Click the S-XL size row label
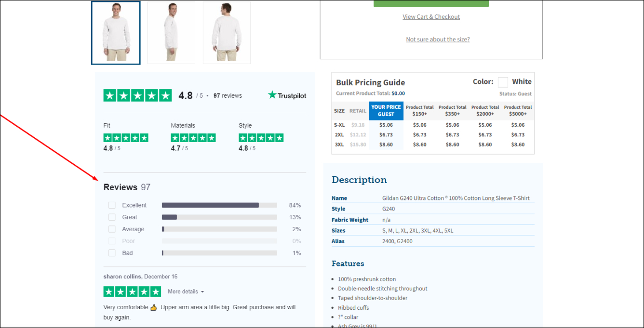Screen dimensions: 644x328 [x=339, y=125]
